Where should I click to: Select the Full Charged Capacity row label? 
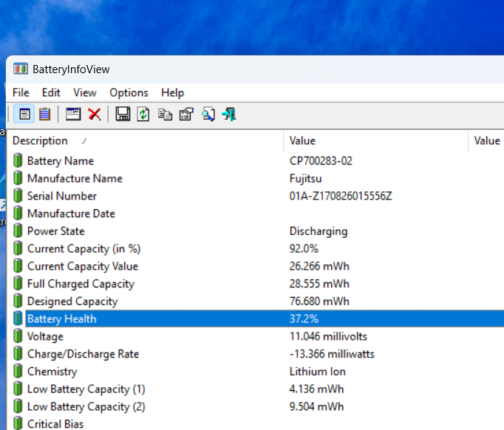81,284
